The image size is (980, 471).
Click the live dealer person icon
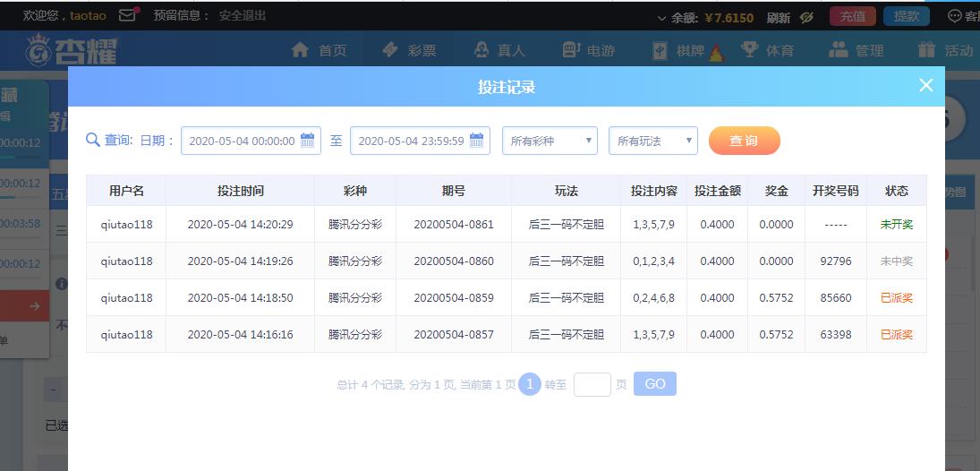(481, 49)
